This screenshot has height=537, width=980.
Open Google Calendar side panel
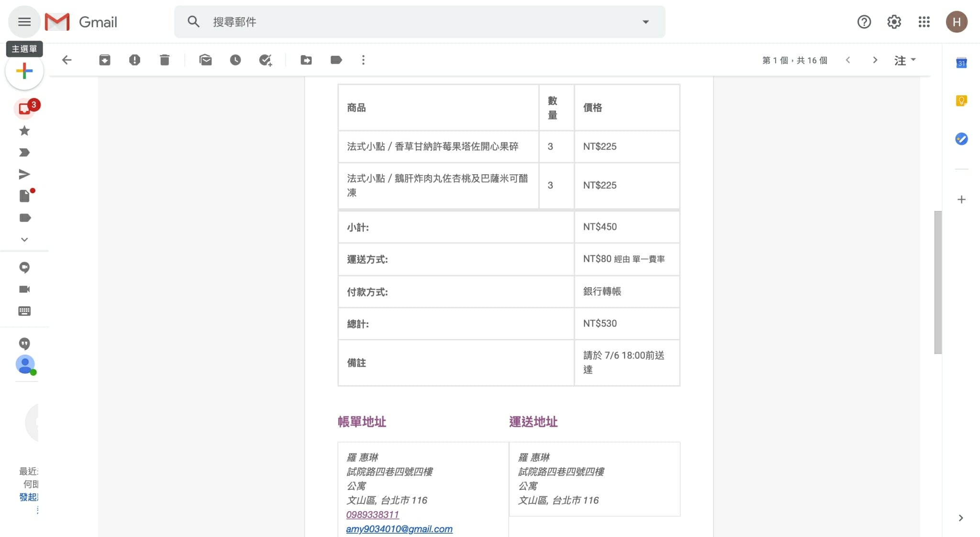click(x=961, y=63)
